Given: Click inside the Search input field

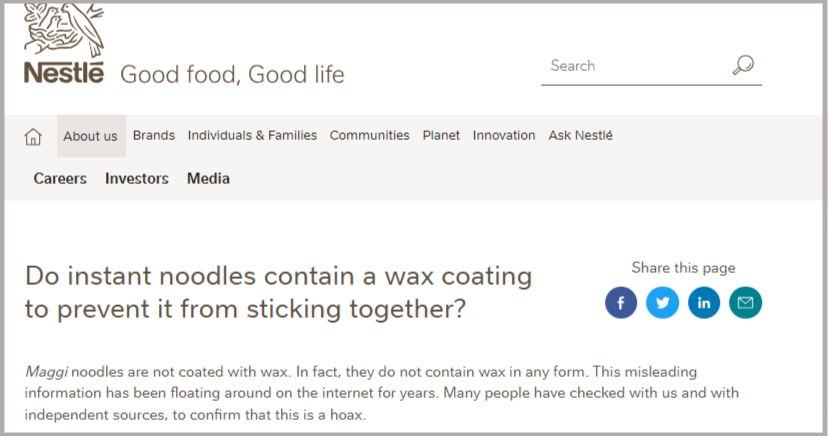Looking at the screenshot, I should [x=636, y=66].
